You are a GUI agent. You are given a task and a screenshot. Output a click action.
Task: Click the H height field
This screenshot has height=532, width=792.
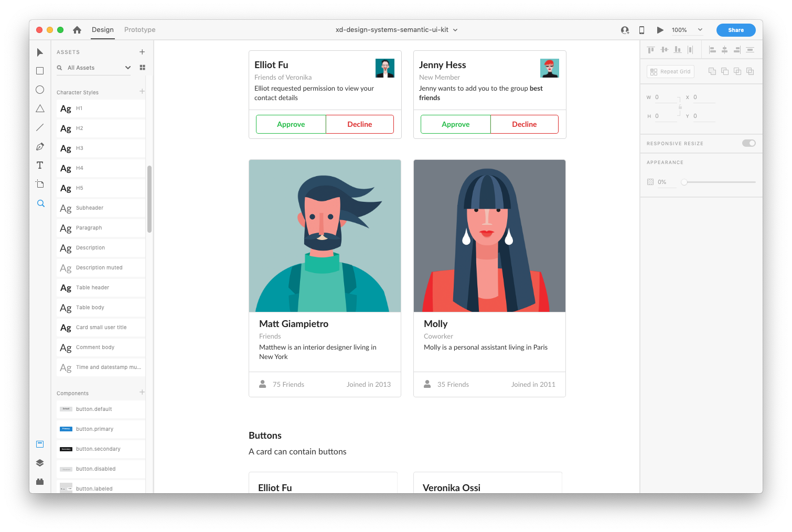point(666,116)
